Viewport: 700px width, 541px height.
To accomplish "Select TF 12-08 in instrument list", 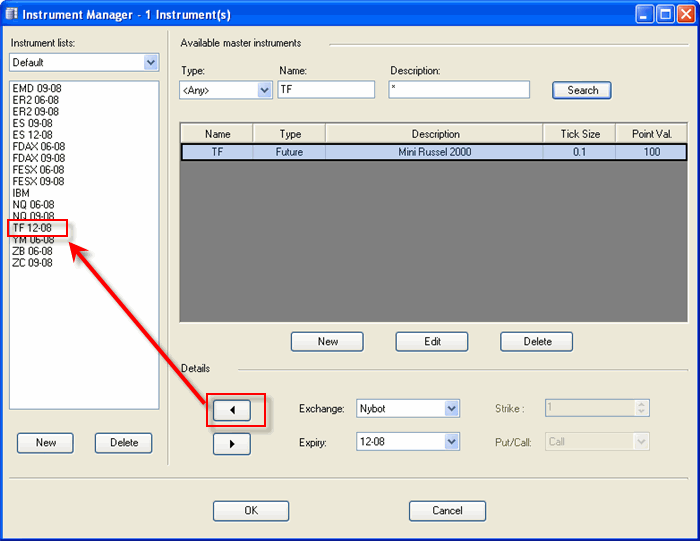I will [x=32, y=228].
